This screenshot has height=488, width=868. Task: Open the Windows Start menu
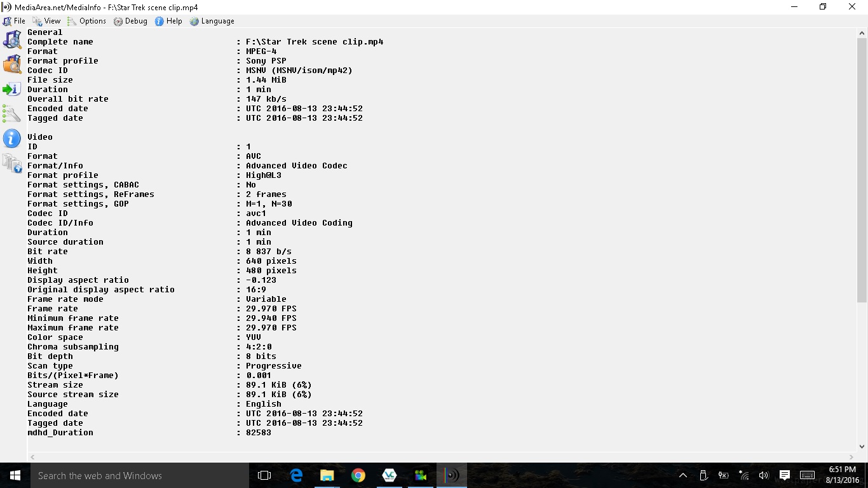15,475
